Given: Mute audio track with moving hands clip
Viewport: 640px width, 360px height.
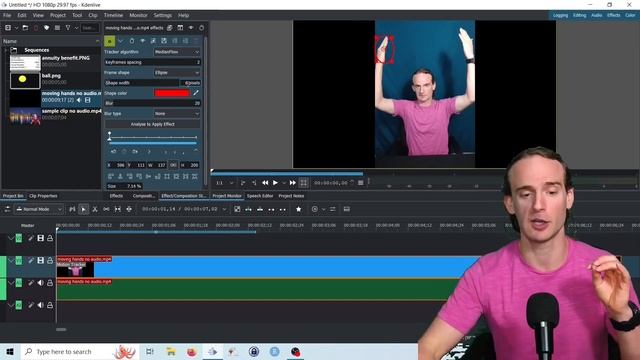Looking at the screenshot, I should pos(40,282).
